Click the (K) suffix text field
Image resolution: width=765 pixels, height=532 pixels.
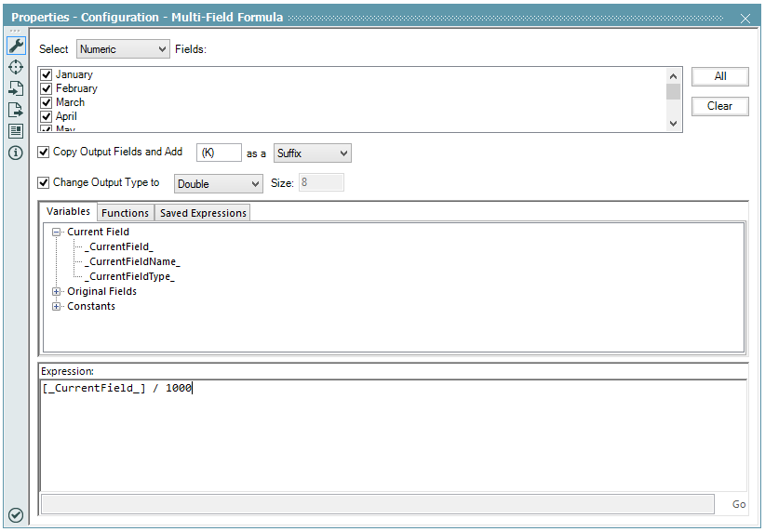219,153
